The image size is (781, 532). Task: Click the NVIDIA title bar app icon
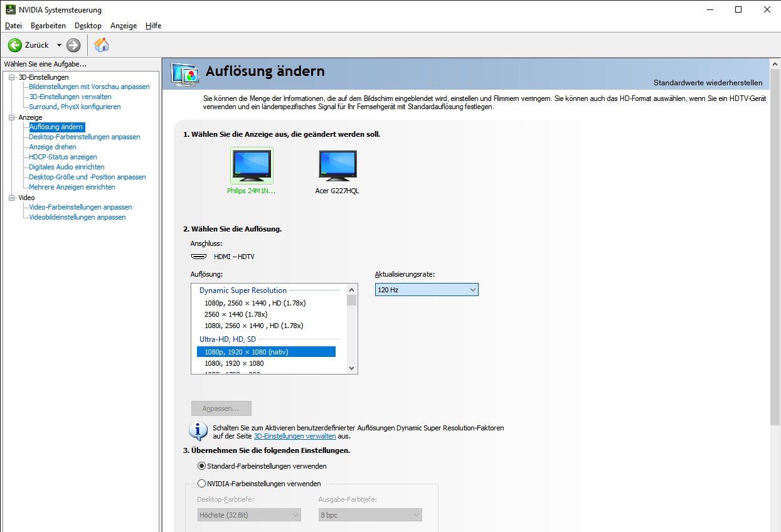pos(9,9)
